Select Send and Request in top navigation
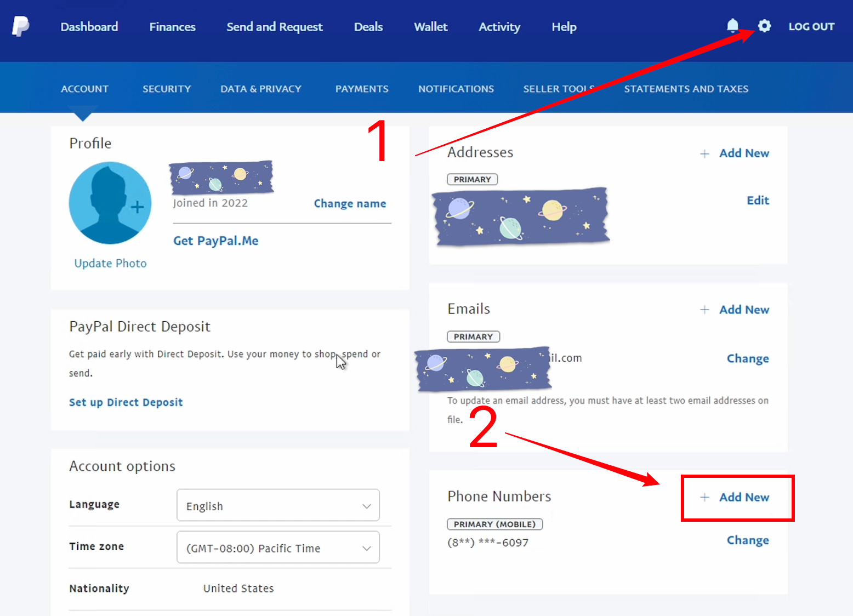Image resolution: width=853 pixels, height=616 pixels. pos(275,27)
